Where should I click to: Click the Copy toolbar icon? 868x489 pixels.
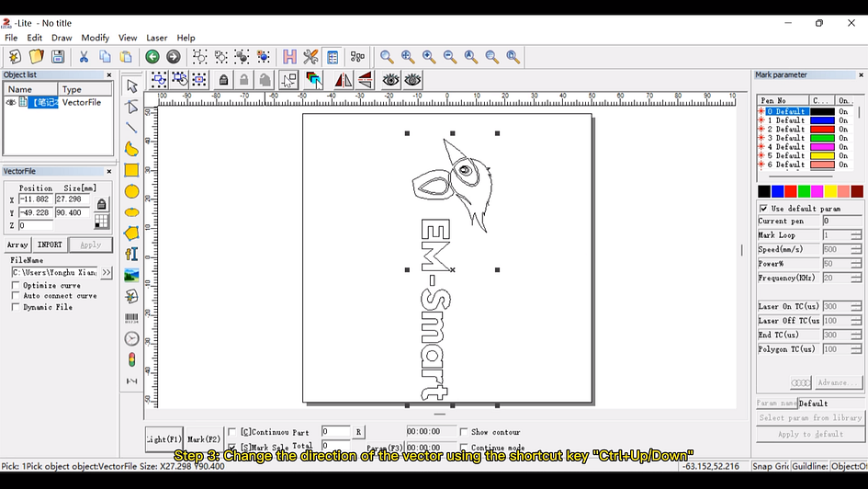click(105, 56)
